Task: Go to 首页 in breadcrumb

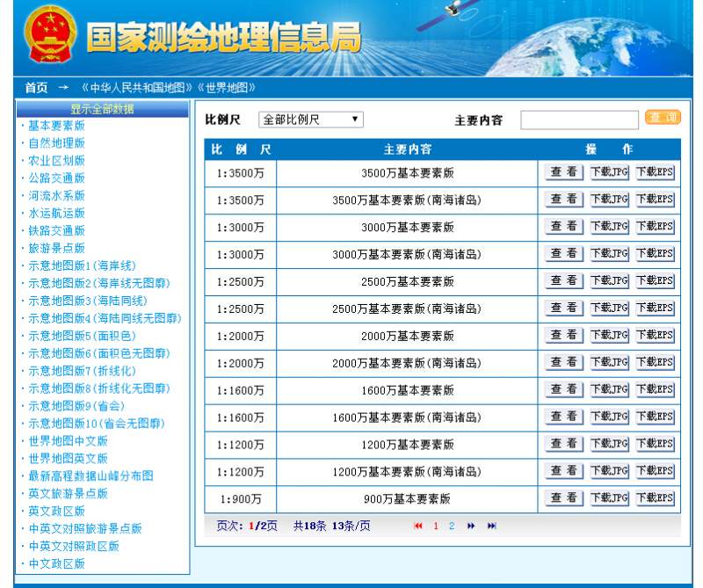Action: click(x=36, y=88)
